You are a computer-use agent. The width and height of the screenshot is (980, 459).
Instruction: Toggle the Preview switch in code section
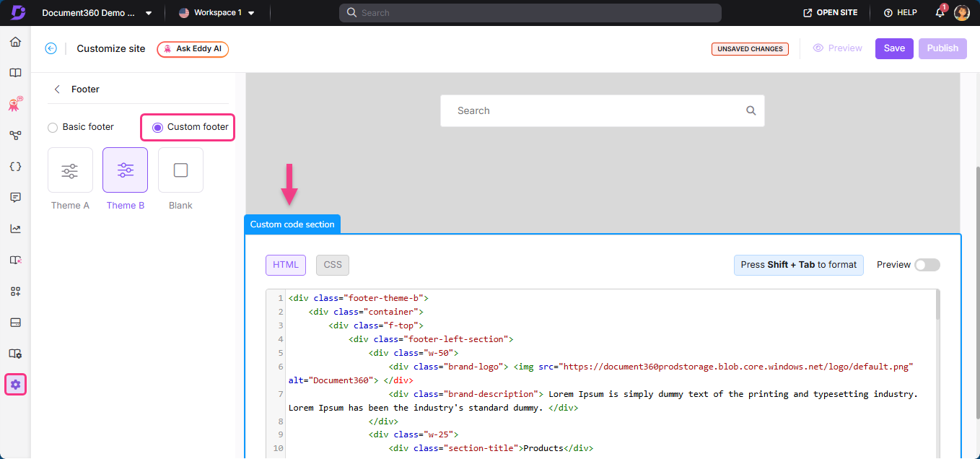tap(927, 265)
